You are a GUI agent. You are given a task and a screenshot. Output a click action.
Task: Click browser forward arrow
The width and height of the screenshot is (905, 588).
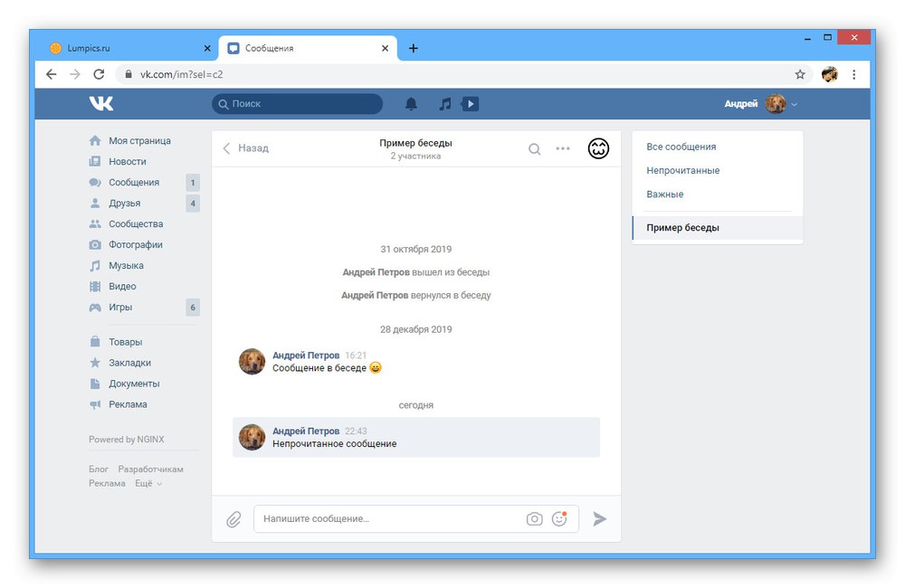click(75, 74)
